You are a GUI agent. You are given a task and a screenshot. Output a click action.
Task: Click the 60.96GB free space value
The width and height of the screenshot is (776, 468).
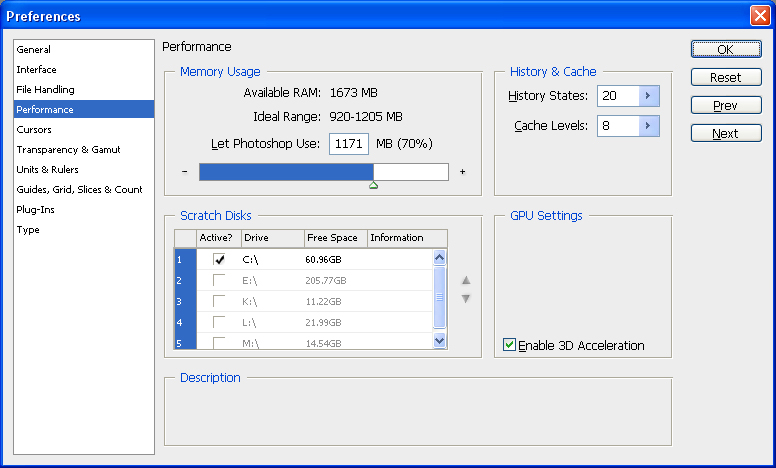pyautogui.click(x=323, y=260)
